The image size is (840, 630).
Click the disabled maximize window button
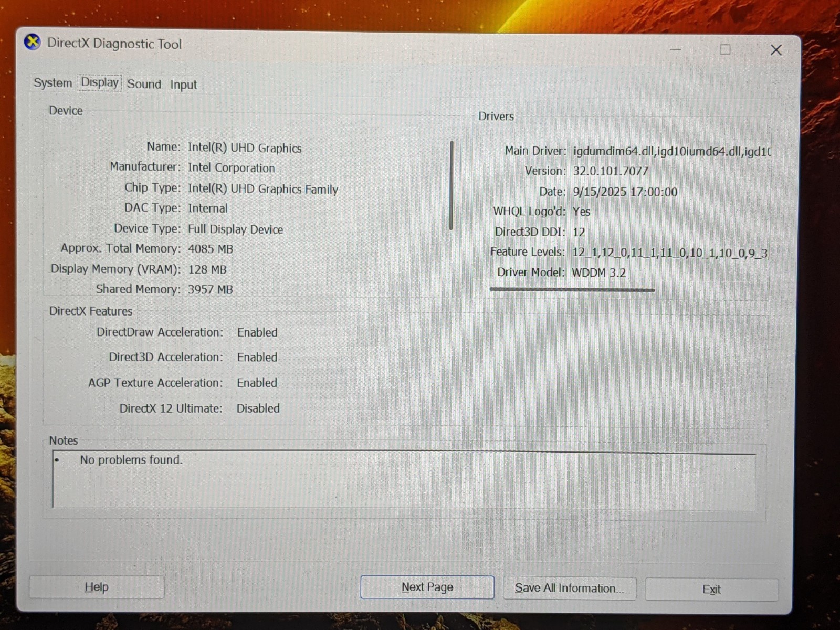[725, 49]
